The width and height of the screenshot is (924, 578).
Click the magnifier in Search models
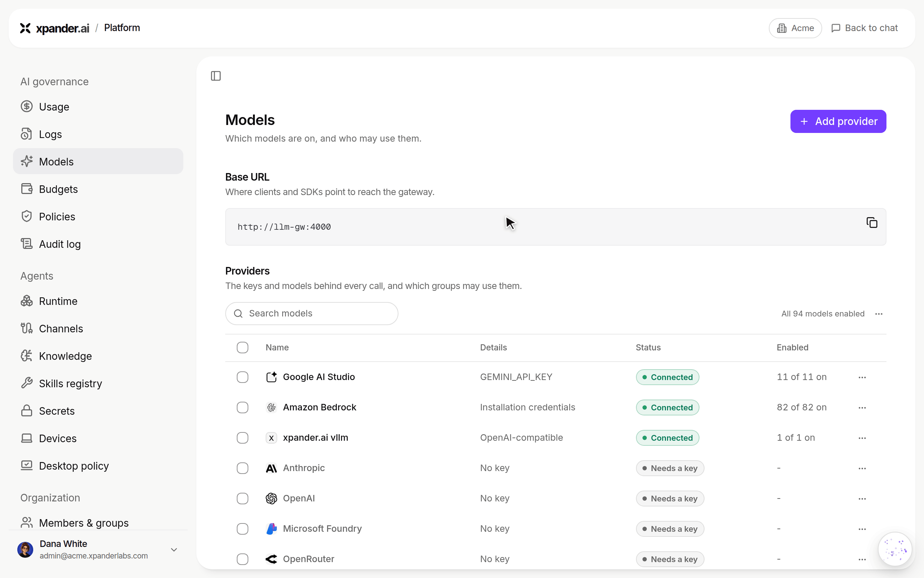click(238, 314)
